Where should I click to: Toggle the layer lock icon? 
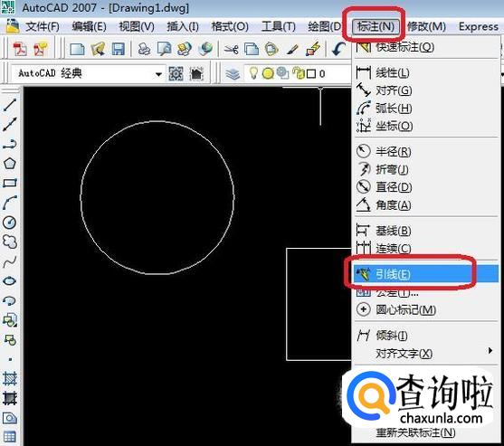pos(299,73)
